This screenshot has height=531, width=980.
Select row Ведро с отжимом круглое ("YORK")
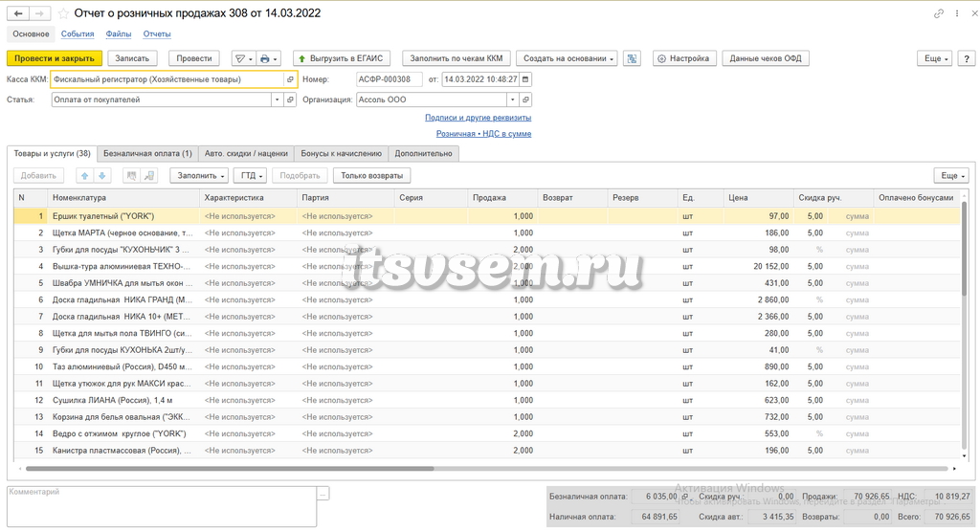pyautogui.click(x=487, y=434)
